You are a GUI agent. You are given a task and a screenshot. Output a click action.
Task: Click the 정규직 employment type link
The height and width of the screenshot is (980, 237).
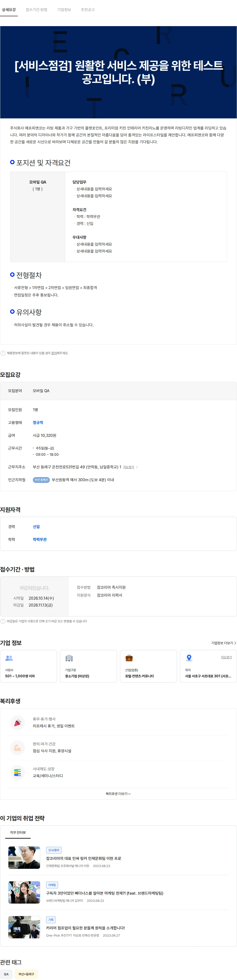click(38, 423)
